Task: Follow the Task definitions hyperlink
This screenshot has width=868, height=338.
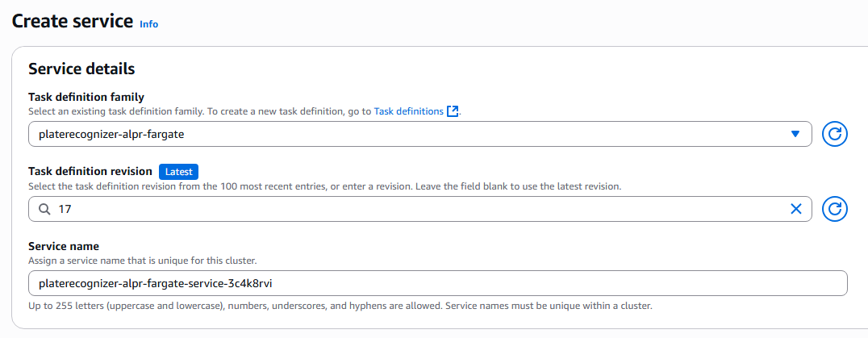Action: coord(408,111)
